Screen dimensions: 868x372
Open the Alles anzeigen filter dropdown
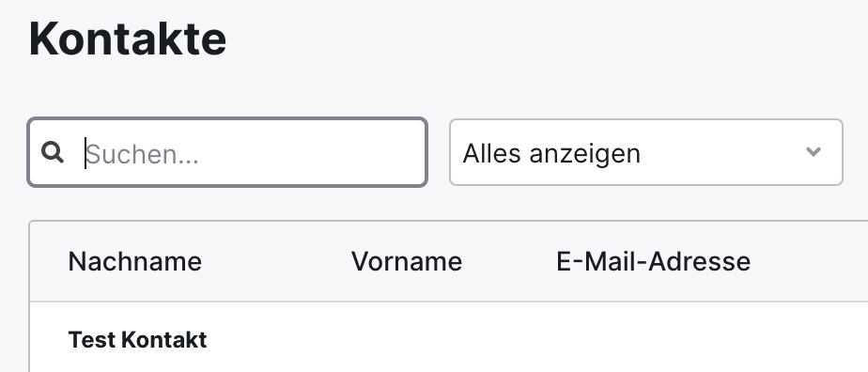tap(646, 152)
